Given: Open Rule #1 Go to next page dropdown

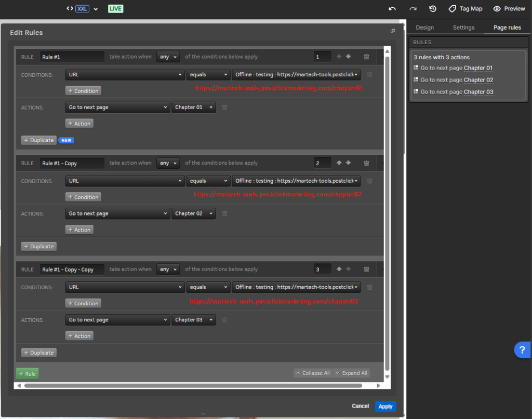Looking at the screenshot, I should [x=117, y=107].
